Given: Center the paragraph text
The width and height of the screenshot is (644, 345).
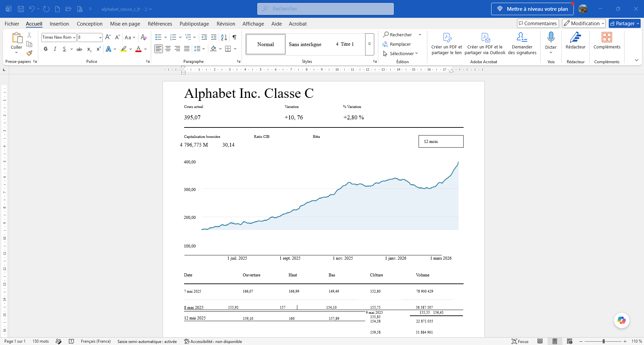Looking at the screenshot, I should (x=168, y=49).
